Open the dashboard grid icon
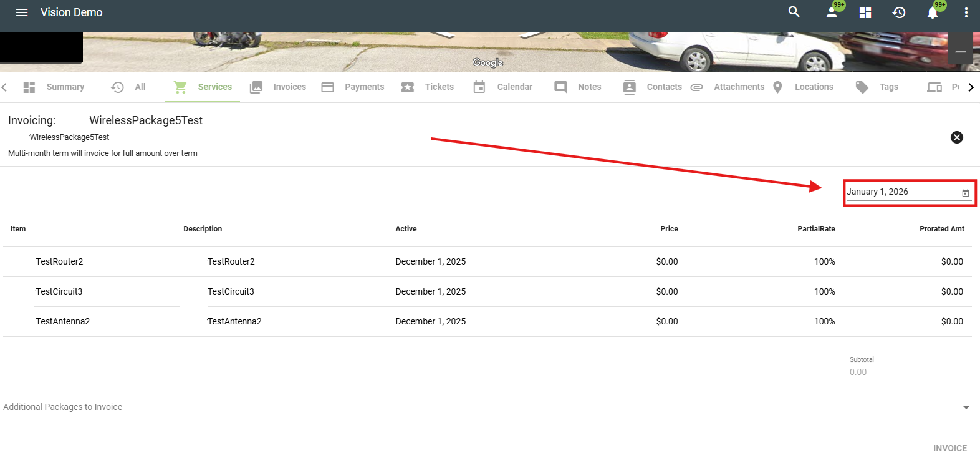This screenshot has width=980, height=458. coord(865,12)
